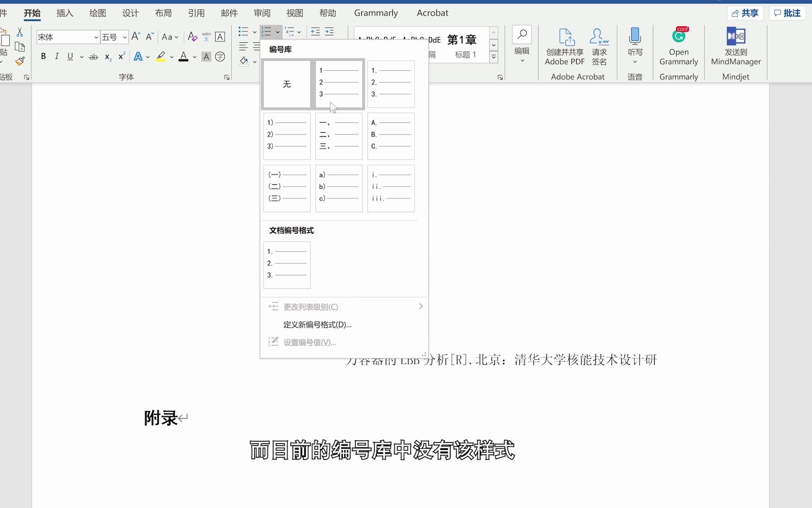Open the Change Case (Aa) dropdown

click(170, 37)
